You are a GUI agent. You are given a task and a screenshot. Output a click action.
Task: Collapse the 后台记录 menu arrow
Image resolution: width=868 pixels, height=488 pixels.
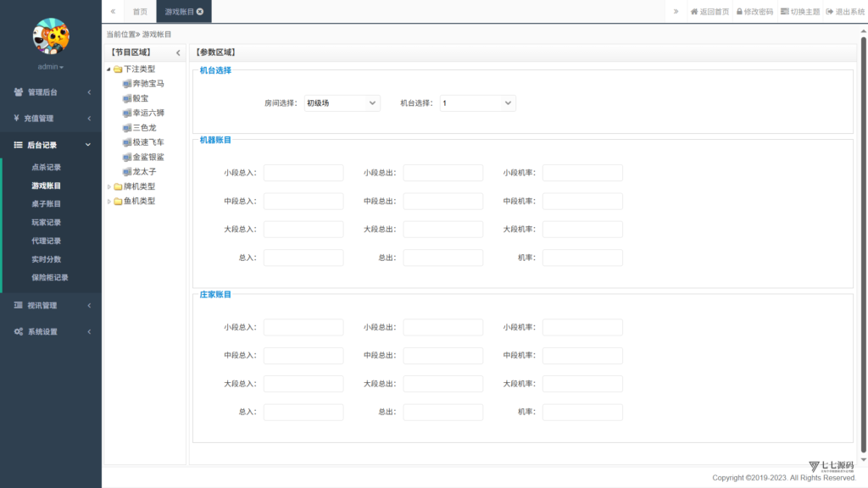(x=88, y=145)
